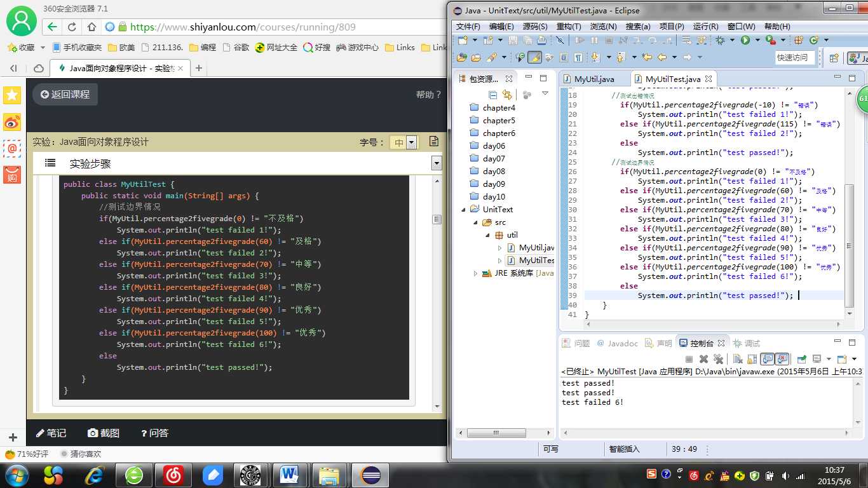
Task: Click 笔记 notes button
Action: [51, 433]
